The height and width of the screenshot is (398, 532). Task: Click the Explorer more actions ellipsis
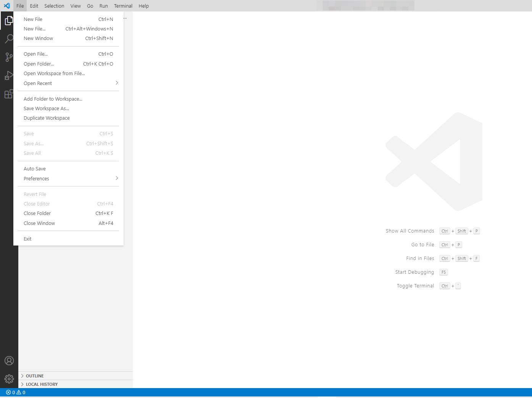[125, 18]
